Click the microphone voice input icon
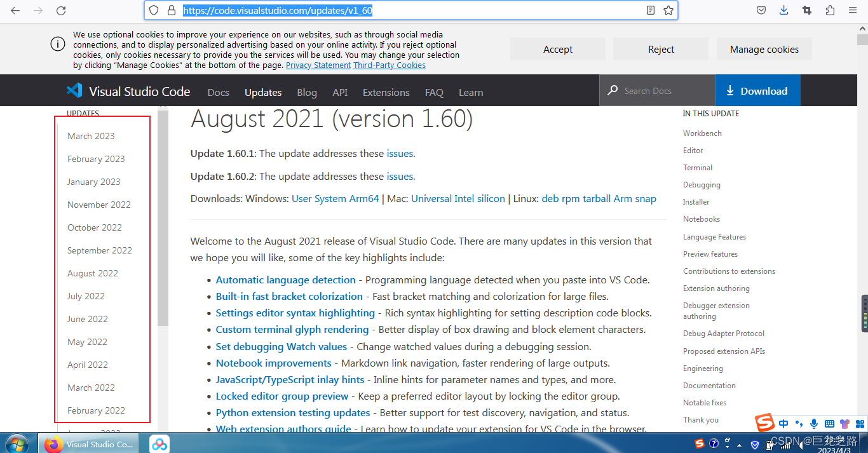 coord(814,424)
